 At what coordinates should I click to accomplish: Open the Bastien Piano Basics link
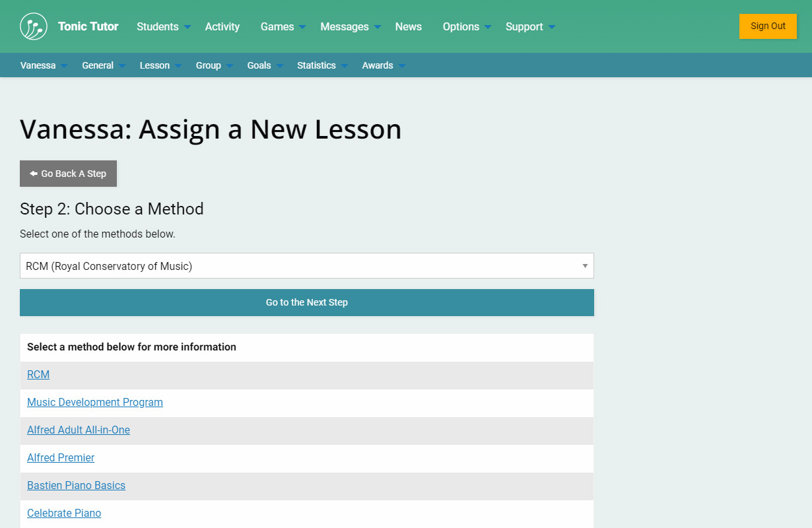click(76, 485)
